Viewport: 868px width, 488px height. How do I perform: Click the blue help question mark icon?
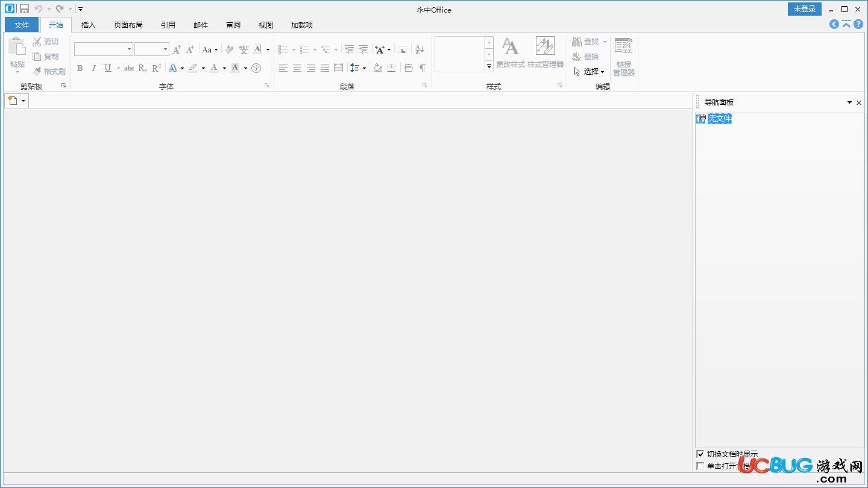click(x=858, y=24)
